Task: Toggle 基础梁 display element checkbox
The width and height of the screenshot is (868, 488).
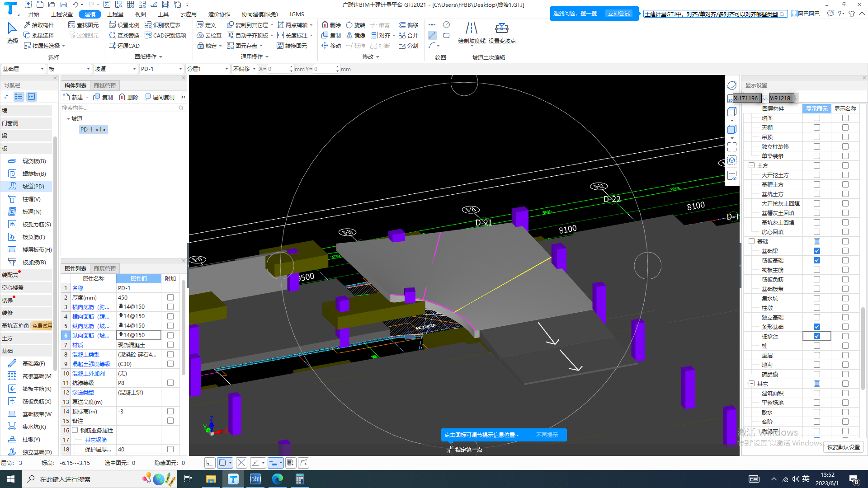Action: pos(816,251)
